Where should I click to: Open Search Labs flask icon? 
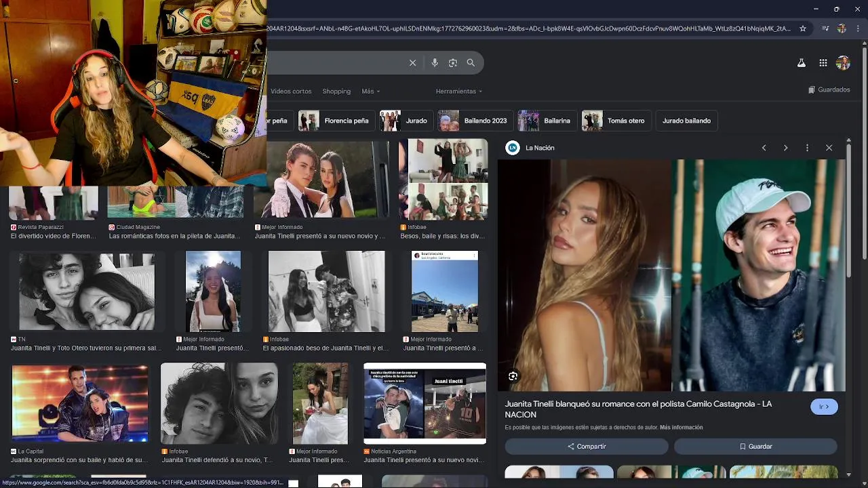(x=801, y=63)
